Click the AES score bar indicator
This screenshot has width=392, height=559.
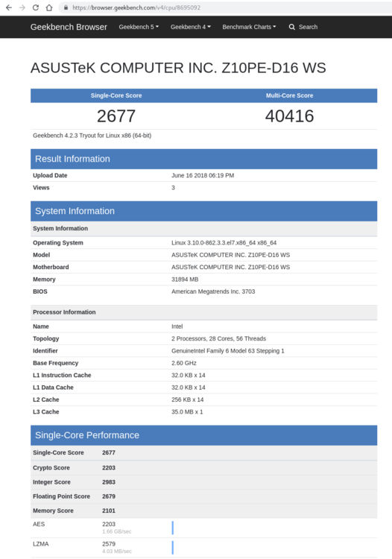173,528
